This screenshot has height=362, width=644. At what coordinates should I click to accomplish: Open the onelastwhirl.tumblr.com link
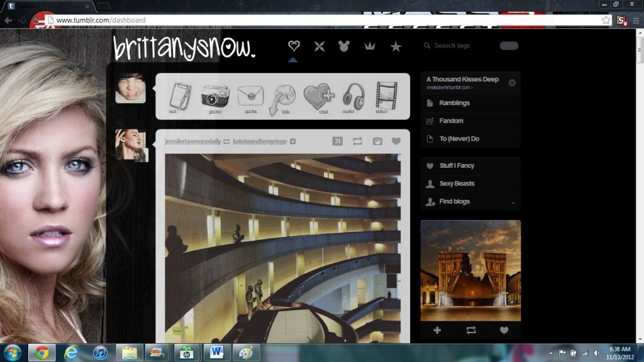point(448,87)
